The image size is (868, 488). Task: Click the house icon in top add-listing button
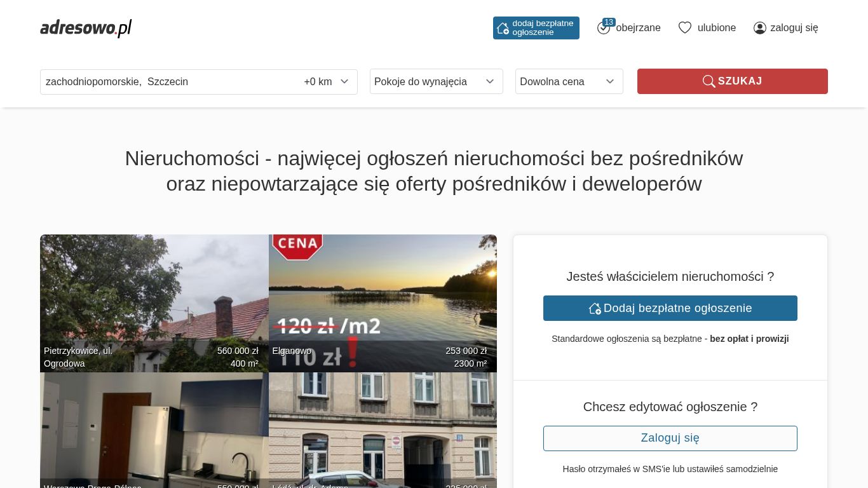pyautogui.click(x=503, y=28)
